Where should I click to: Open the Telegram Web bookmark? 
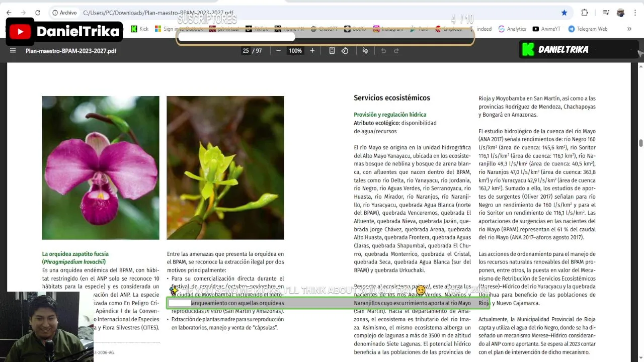pyautogui.click(x=588, y=29)
